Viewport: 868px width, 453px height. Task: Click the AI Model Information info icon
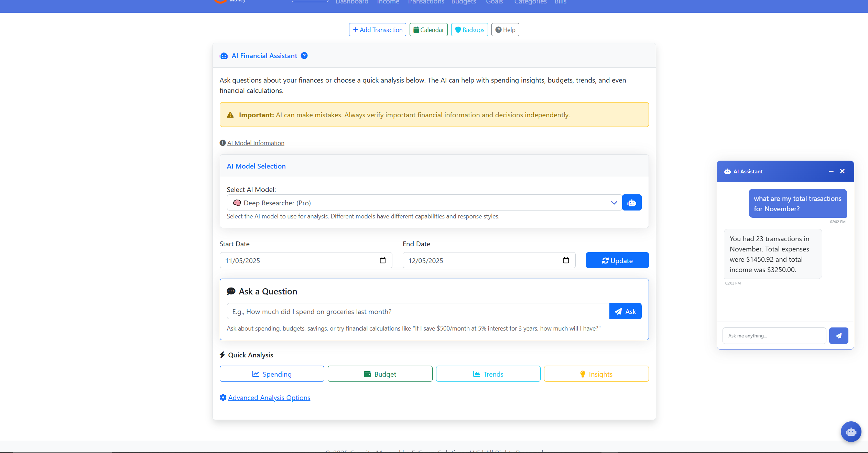point(223,142)
